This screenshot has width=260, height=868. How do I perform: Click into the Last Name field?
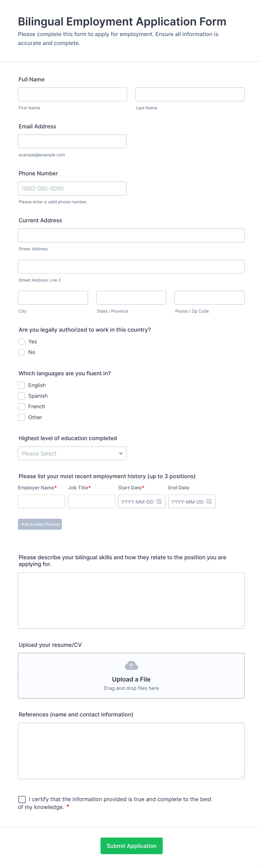pyautogui.click(x=190, y=94)
